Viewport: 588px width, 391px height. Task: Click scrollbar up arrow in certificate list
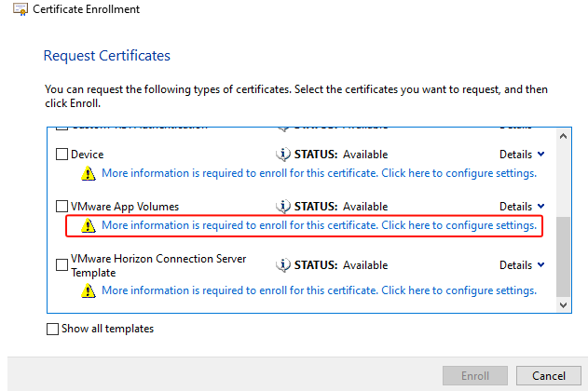click(563, 136)
